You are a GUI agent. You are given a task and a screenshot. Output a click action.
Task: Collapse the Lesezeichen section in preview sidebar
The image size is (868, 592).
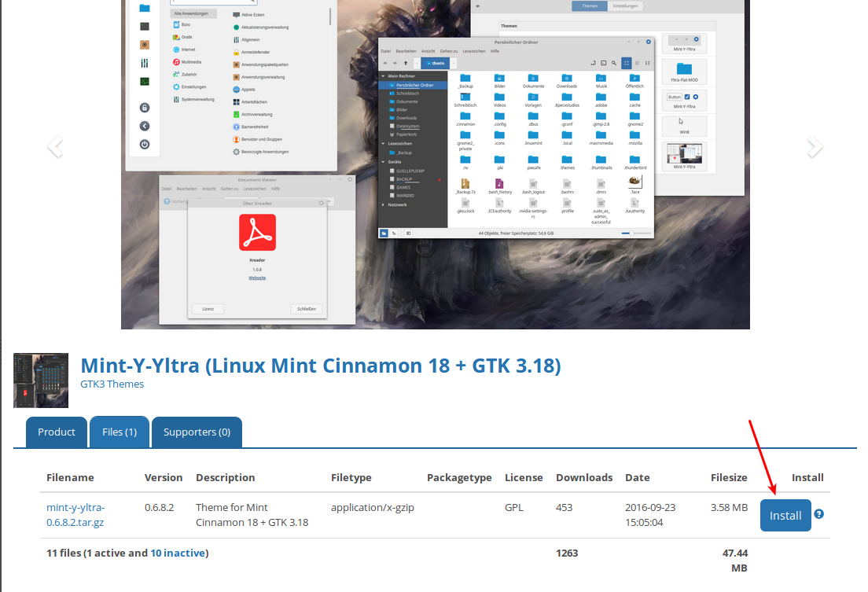(383, 143)
